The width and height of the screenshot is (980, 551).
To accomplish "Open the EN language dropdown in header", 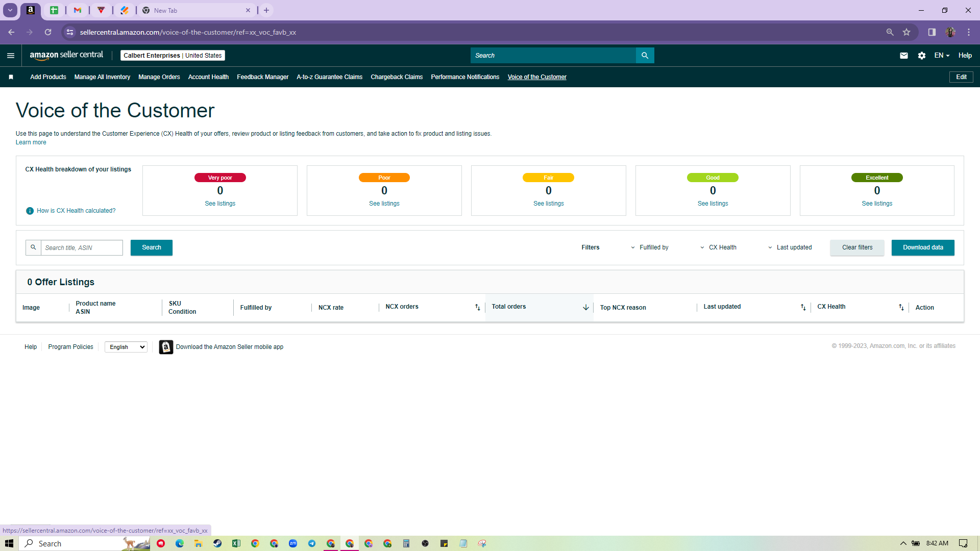I will click(942, 56).
